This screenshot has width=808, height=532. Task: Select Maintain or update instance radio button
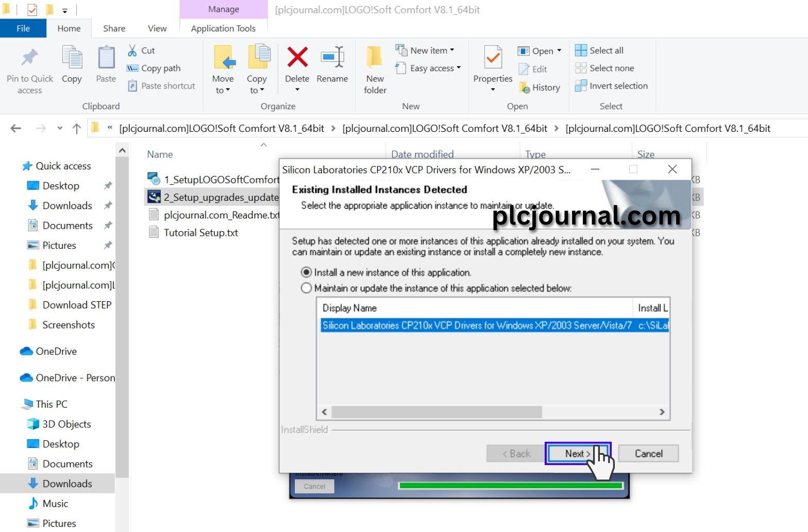click(307, 288)
